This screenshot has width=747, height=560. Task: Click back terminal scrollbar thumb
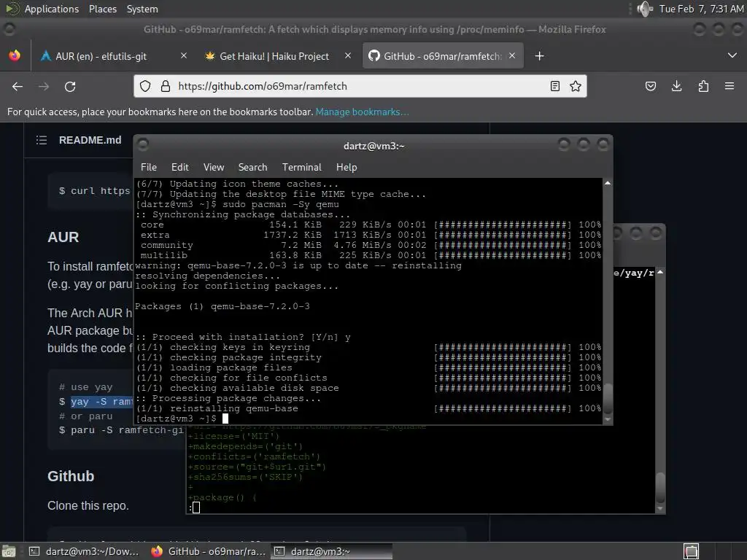659,488
